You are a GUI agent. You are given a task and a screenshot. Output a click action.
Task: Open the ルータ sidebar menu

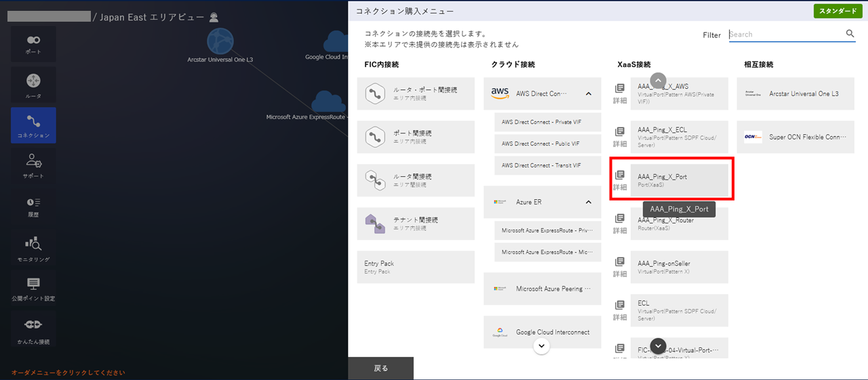pyautogui.click(x=33, y=85)
